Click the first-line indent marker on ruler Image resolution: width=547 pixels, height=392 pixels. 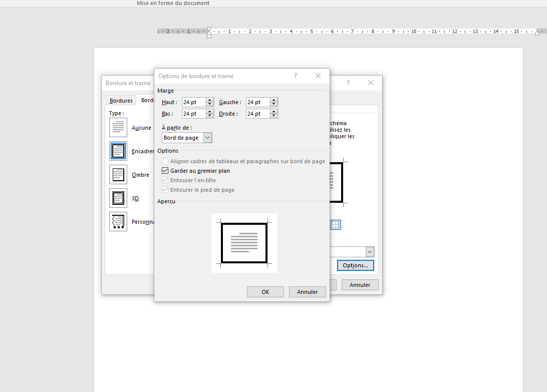(209, 29)
